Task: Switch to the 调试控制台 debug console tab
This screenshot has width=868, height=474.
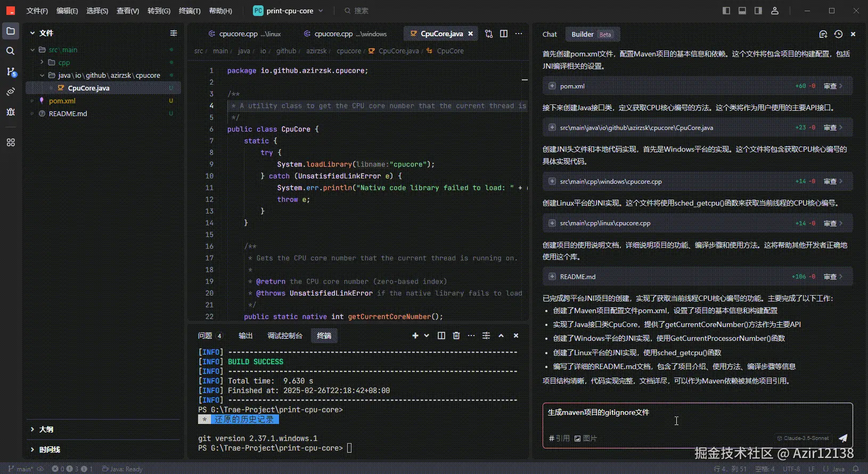Action: pos(285,336)
